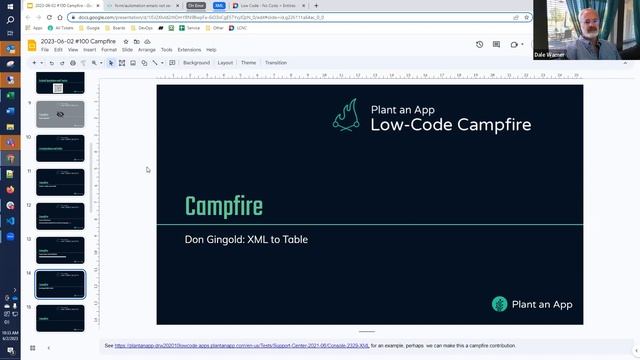640x360 pixels.
Task: Open the new slide layout dropdown arrow
Action: 41,63
